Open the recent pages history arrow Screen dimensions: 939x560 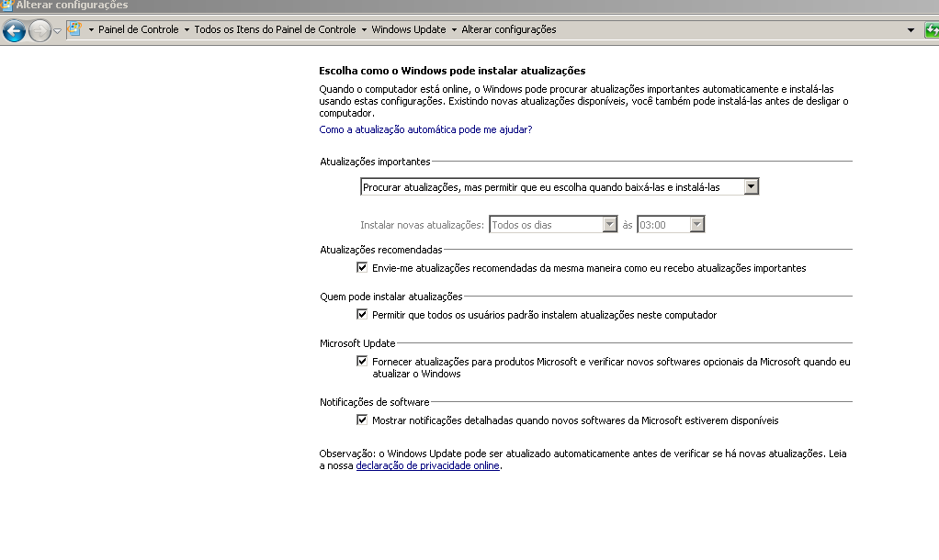[x=58, y=30]
